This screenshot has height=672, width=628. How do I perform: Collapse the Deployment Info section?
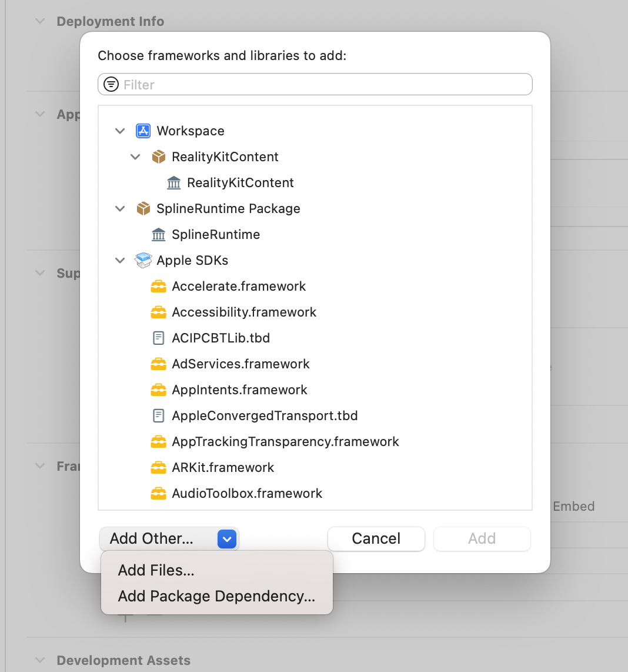click(40, 21)
